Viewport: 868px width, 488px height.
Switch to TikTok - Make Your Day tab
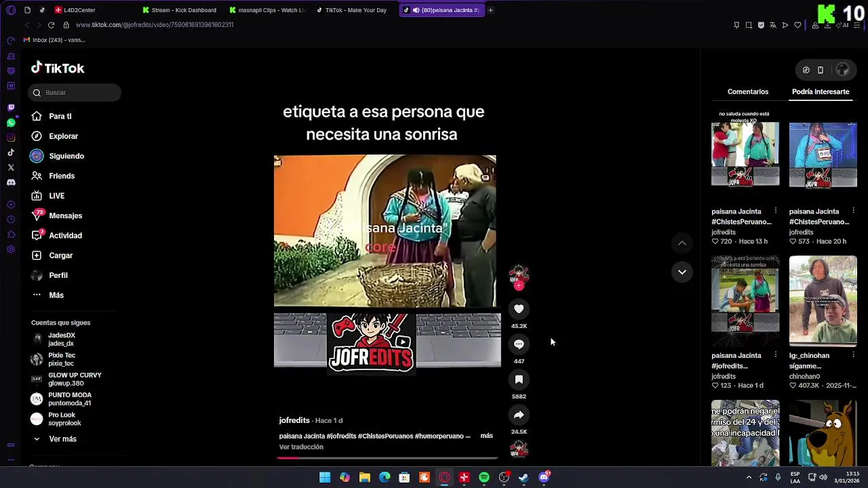pos(351,10)
